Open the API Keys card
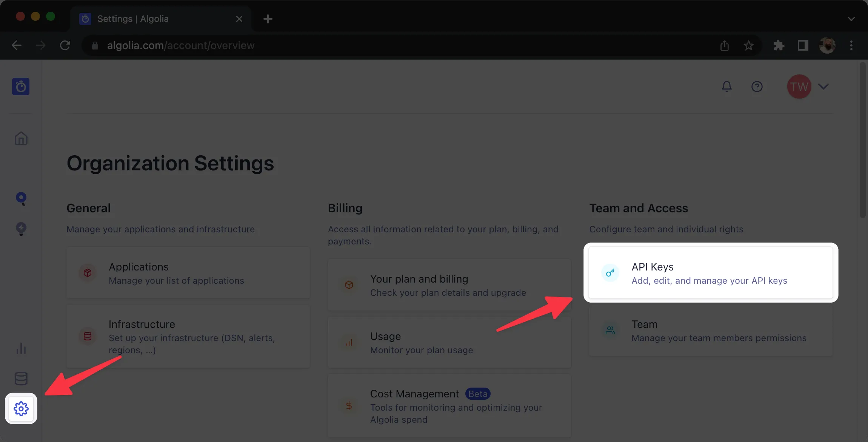Image resolution: width=868 pixels, height=442 pixels. (711, 273)
